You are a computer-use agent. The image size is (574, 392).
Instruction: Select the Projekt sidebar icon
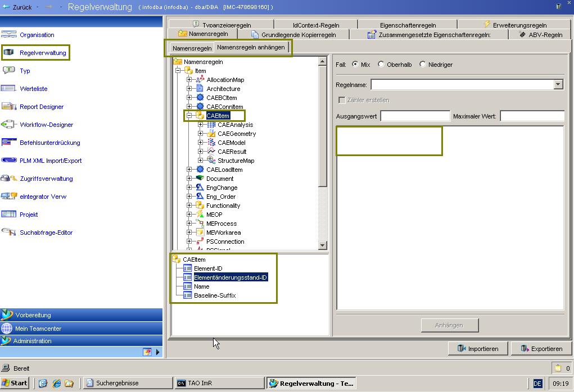click(9, 215)
